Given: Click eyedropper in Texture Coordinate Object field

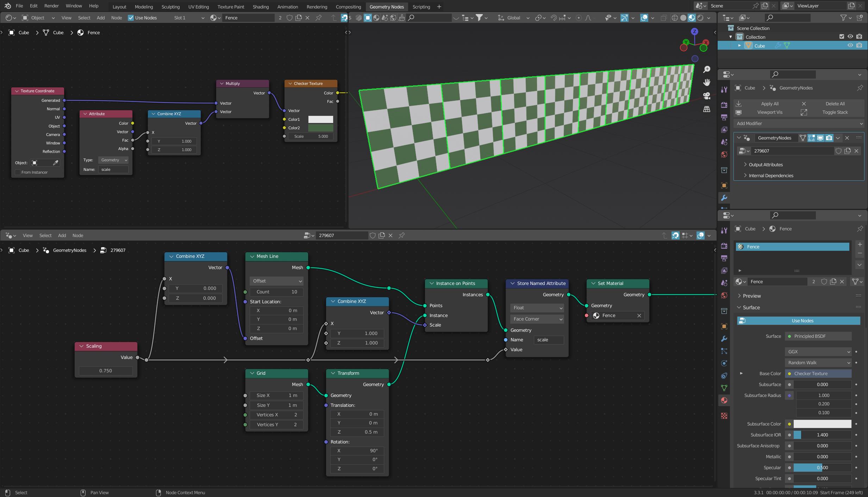Looking at the screenshot, I should pos(56,163).
